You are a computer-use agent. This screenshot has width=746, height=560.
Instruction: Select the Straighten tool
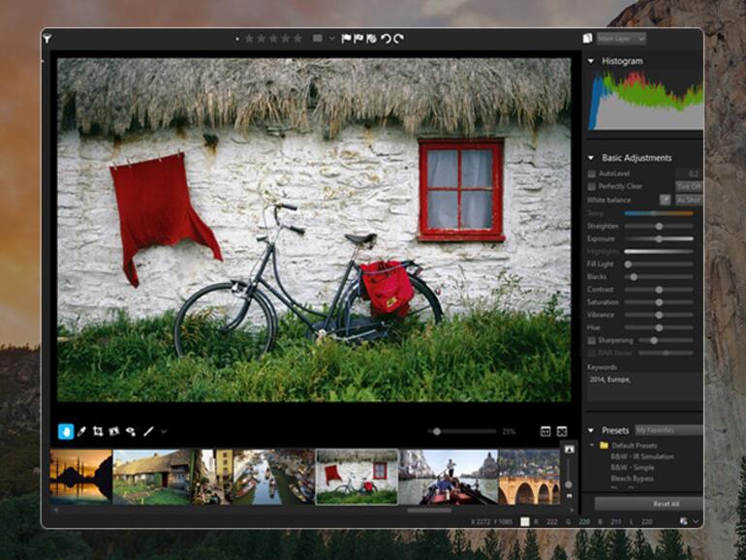[x=114, y=431]
